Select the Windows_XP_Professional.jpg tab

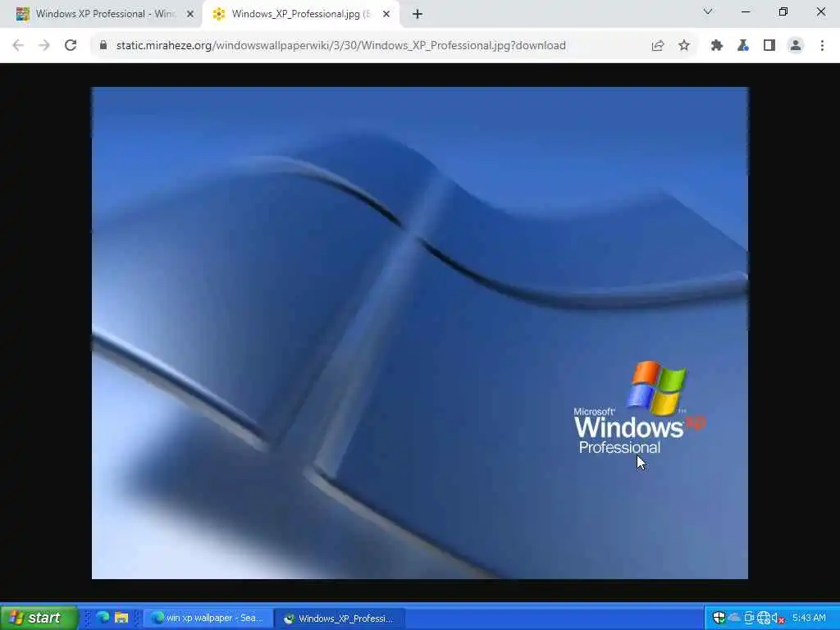(x=300, y=15)
